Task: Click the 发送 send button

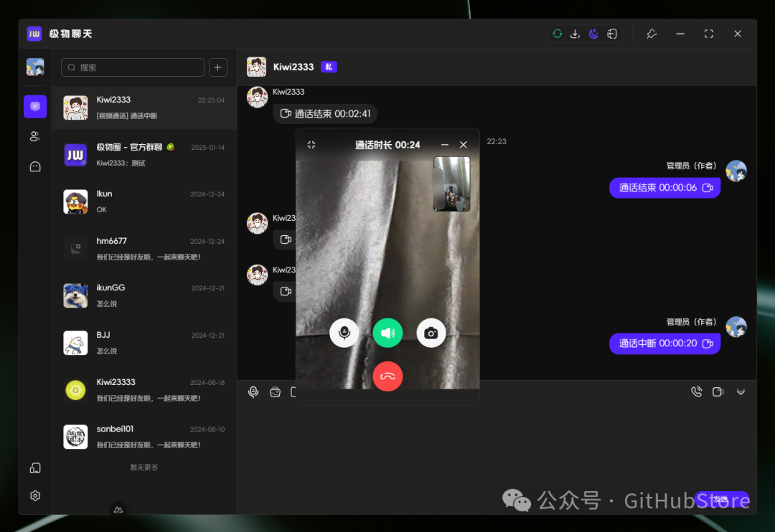Action: click(721, 500)
